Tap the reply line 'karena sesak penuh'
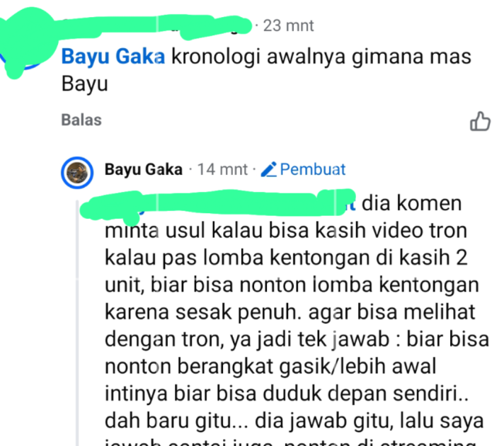The image size is (504, 446). tap(290, 312)
